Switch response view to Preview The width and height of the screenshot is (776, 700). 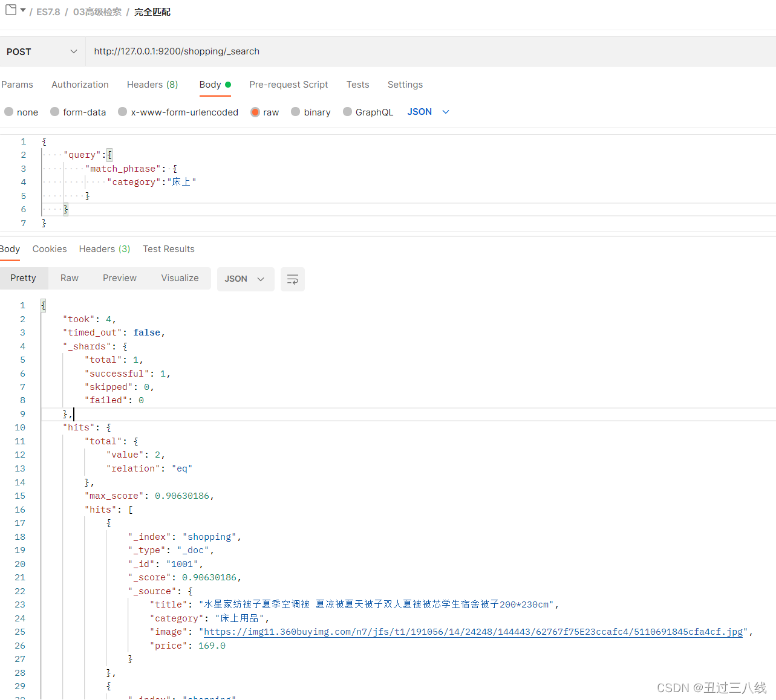tap(120, 278)
